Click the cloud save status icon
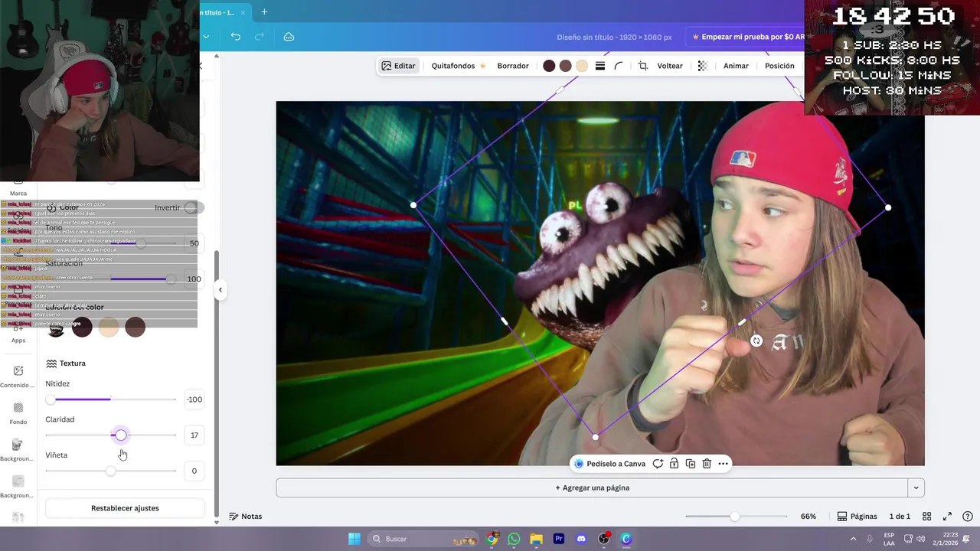Image resolution: width=980 pixels, height=551 pixels. (x=289, y=37)
